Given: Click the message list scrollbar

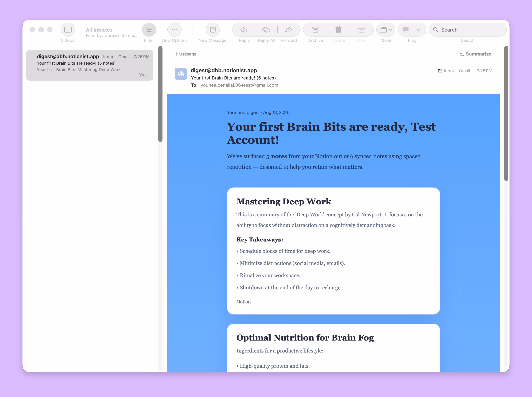Looking at the screenshot, I should point(160,94).
